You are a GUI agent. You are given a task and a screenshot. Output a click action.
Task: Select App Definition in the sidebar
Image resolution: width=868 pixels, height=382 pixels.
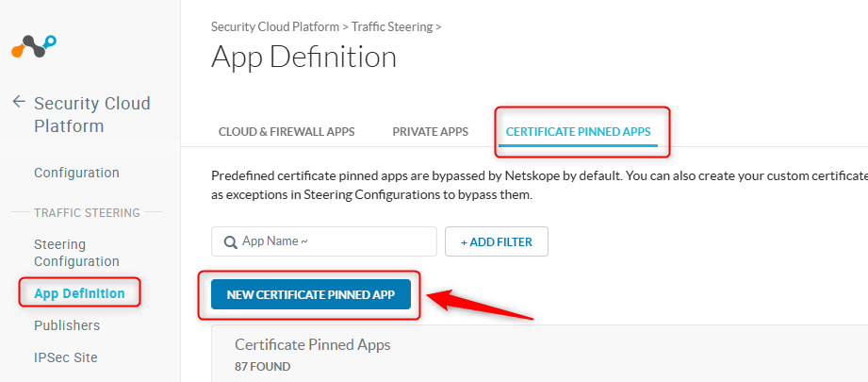tap(79, 293)
